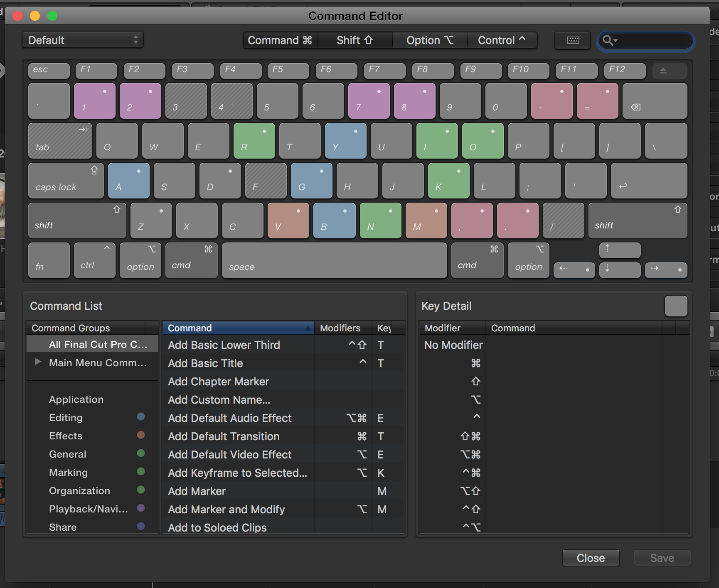Click the Save button

(662, 558)
